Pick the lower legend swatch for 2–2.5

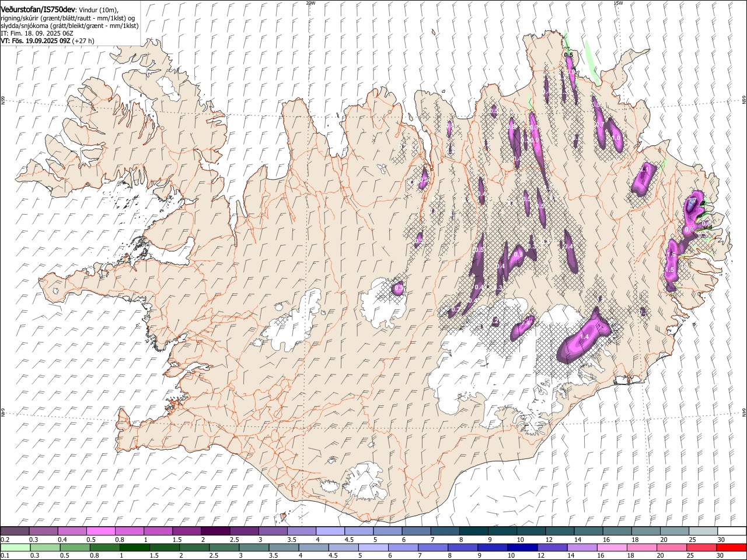[194, 548]
